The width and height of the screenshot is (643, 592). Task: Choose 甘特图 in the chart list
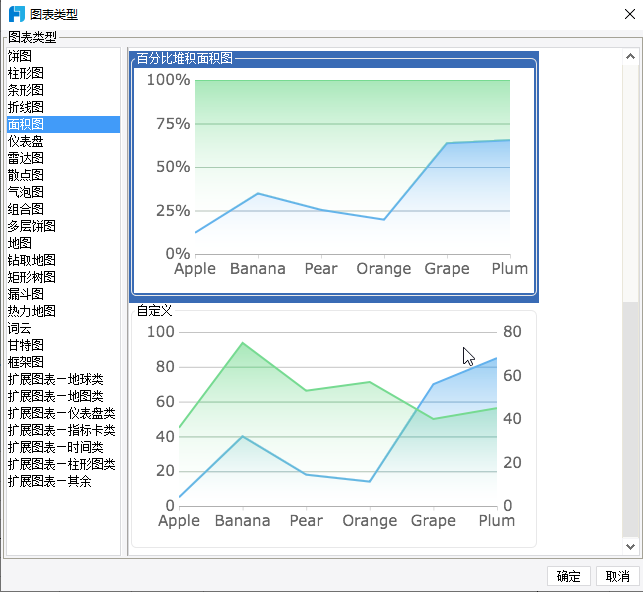64,346
